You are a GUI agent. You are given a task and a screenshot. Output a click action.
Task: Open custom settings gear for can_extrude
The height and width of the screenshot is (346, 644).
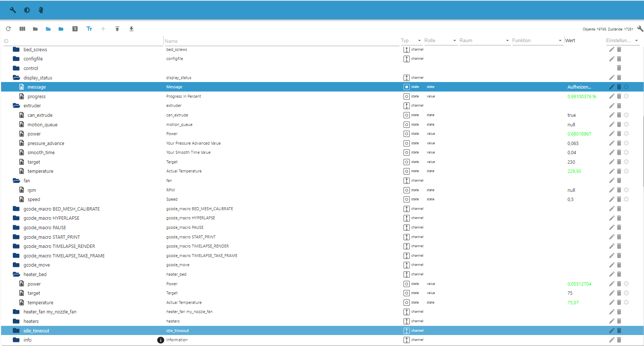pyautogui.click(x=626, y=115)
